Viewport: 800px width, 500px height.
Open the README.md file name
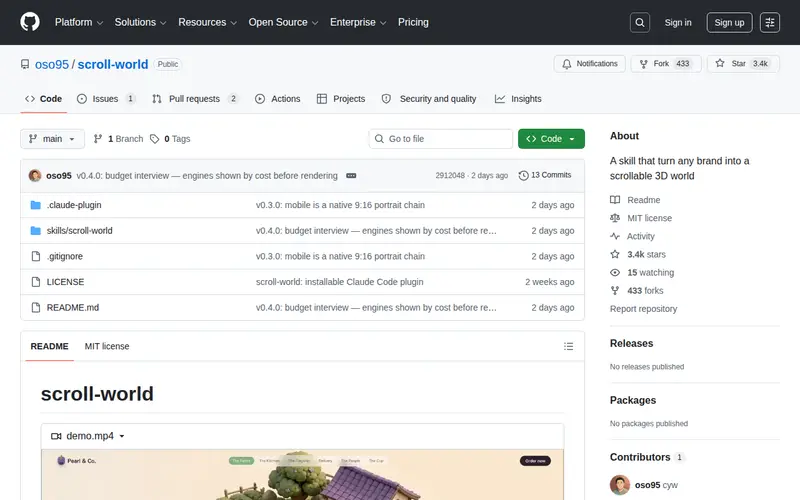(72, 308)
